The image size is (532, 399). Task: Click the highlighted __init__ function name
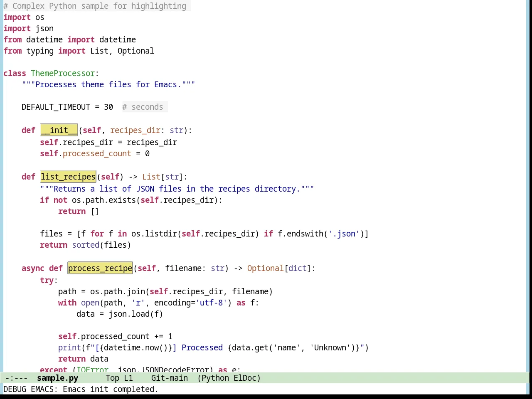tap(59, 130)
